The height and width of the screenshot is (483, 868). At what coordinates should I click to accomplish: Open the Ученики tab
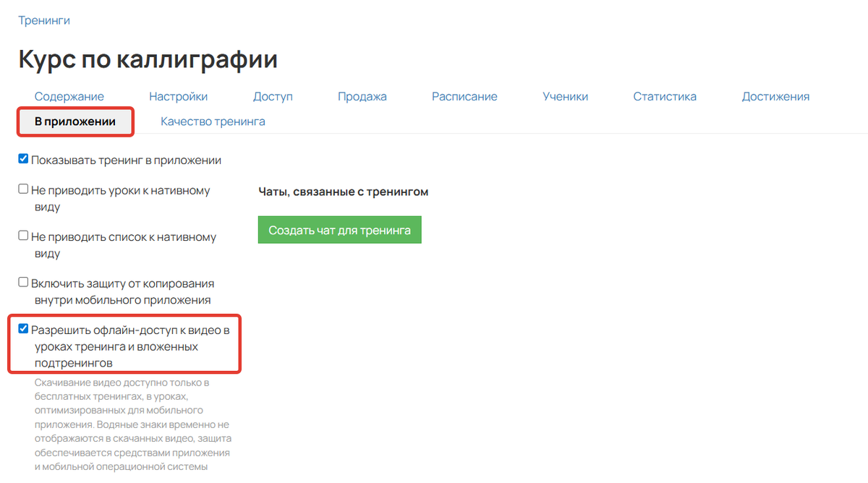pyautogui.click(x=565, y=95)
